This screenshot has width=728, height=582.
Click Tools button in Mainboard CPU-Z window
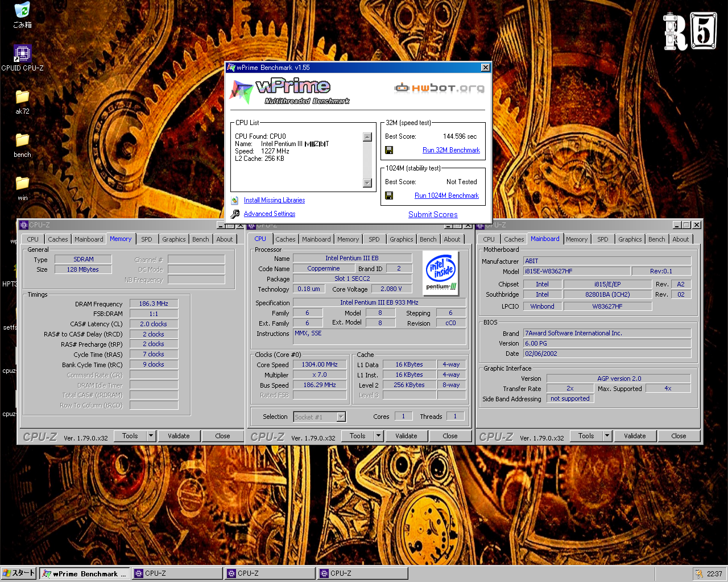(x=586, y=436)
